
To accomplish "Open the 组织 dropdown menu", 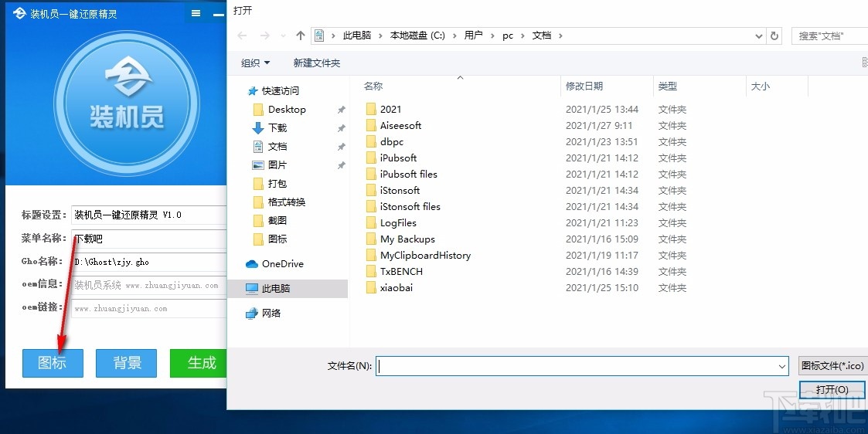I will pyautogui.click(x=255, y=63).
